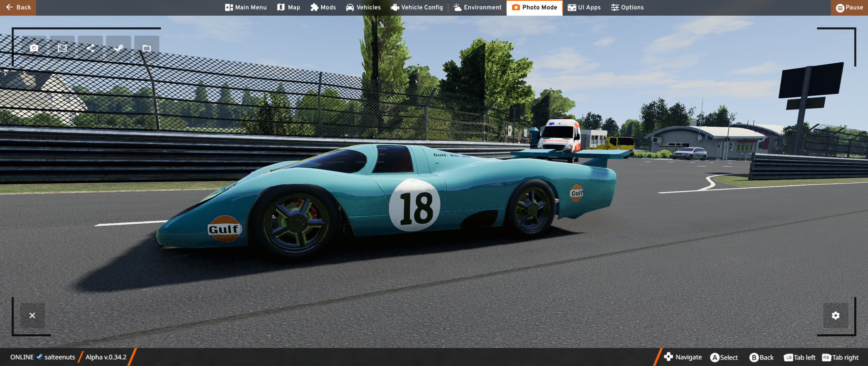
Task: Click the Navigate d-pad hint
Action: [683, 357]
